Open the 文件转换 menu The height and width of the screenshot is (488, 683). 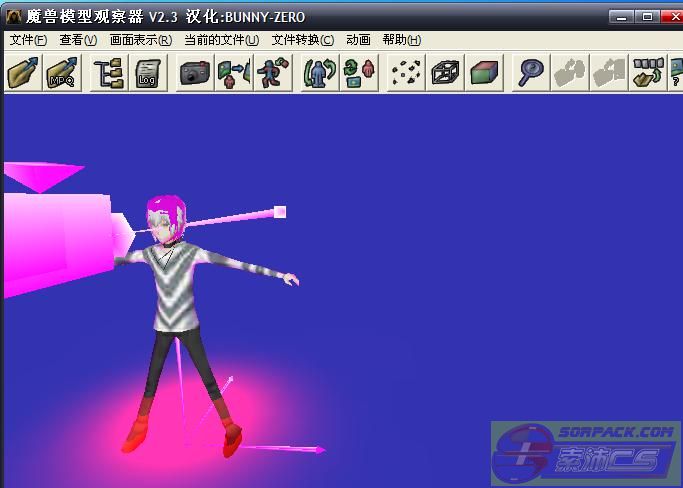(x=302, y=40)
